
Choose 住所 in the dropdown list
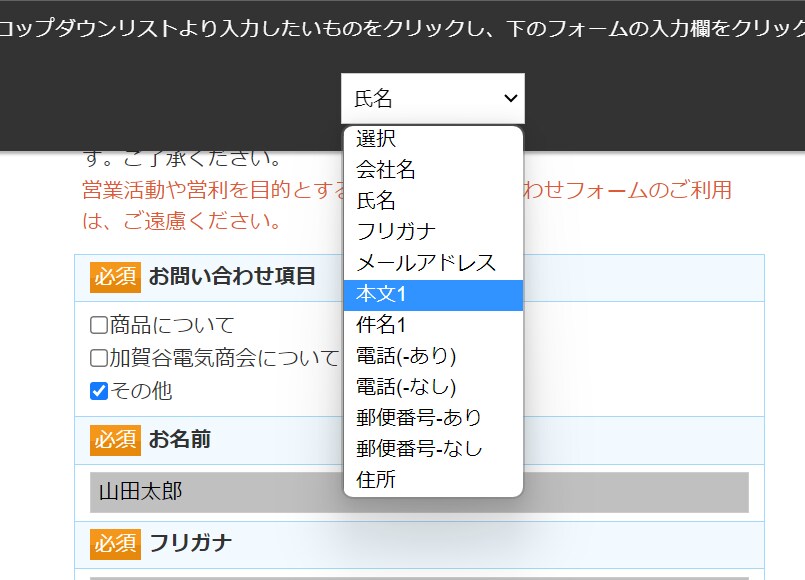[433, 480]
